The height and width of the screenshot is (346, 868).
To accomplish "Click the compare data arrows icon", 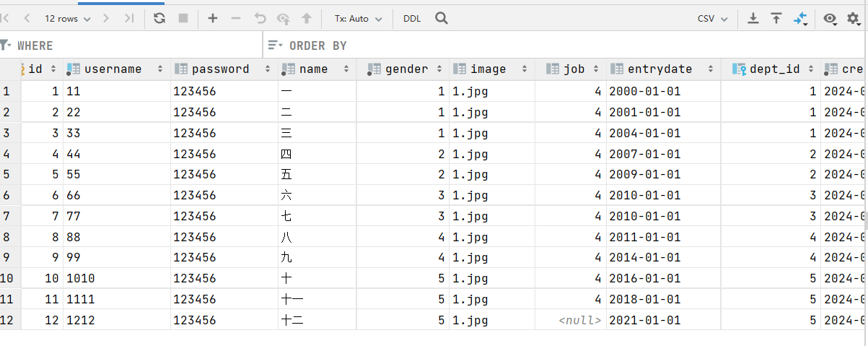I will pyautogui.click(x=800, y=19).
